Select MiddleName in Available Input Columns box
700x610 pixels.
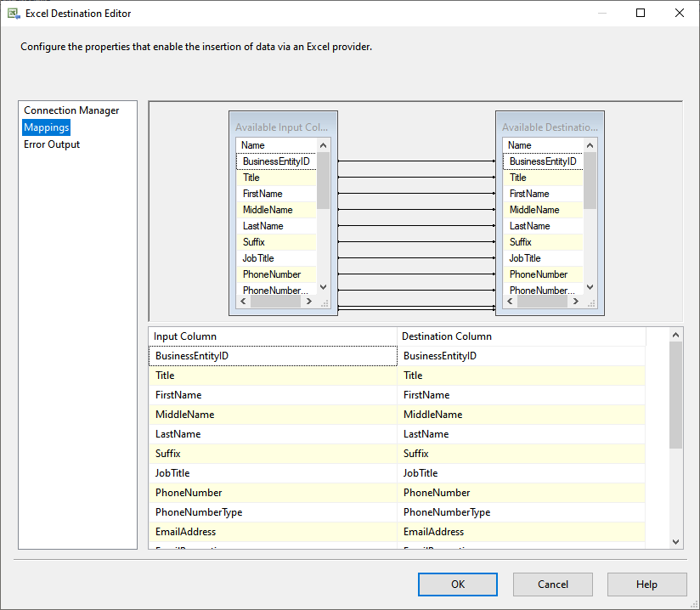268,210
